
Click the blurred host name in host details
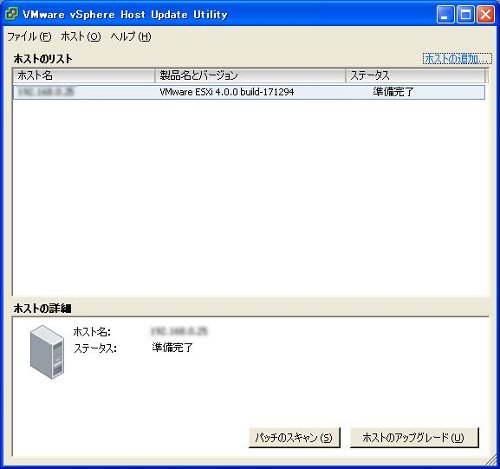[x=179, y=331]
